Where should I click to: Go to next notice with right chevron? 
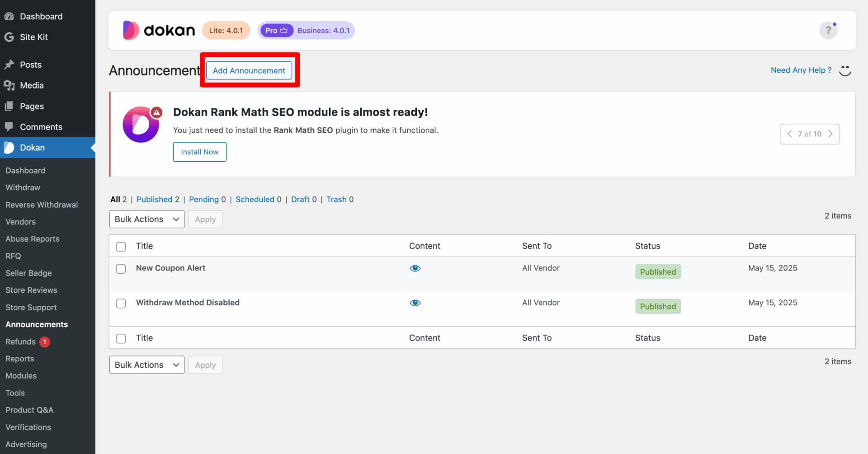[830, 134]
